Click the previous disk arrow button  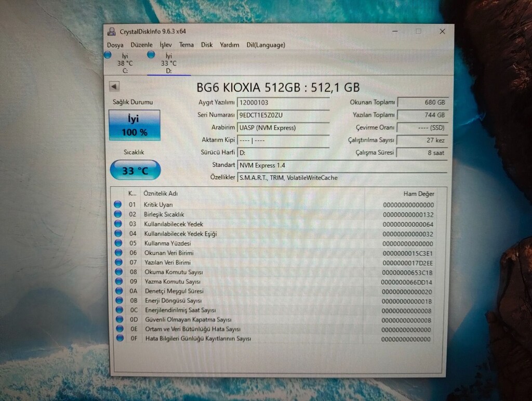[114, 86]
